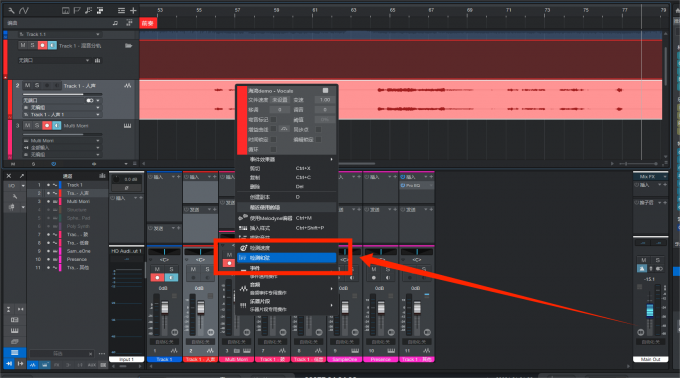
Task: Click the automation curve icon in toolbar
Action: 24,10
